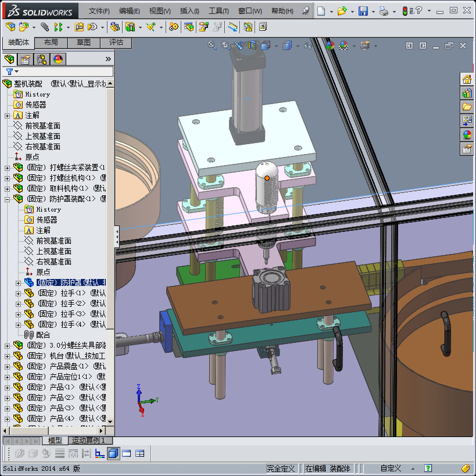This screenshot has height=476, width=476.
Task: Click the New document icon
Action: 321,11
